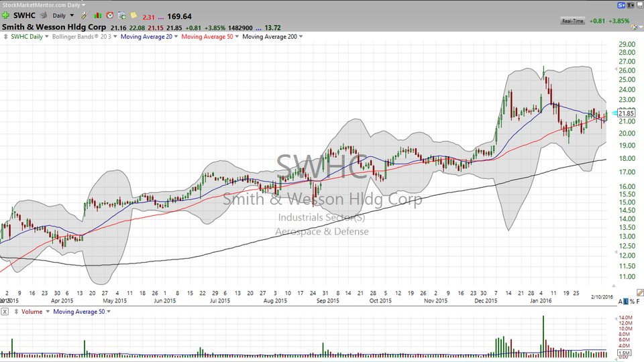Toggle the Real-Time button
Screen dimensions: 644x362
tap(572, 21)
